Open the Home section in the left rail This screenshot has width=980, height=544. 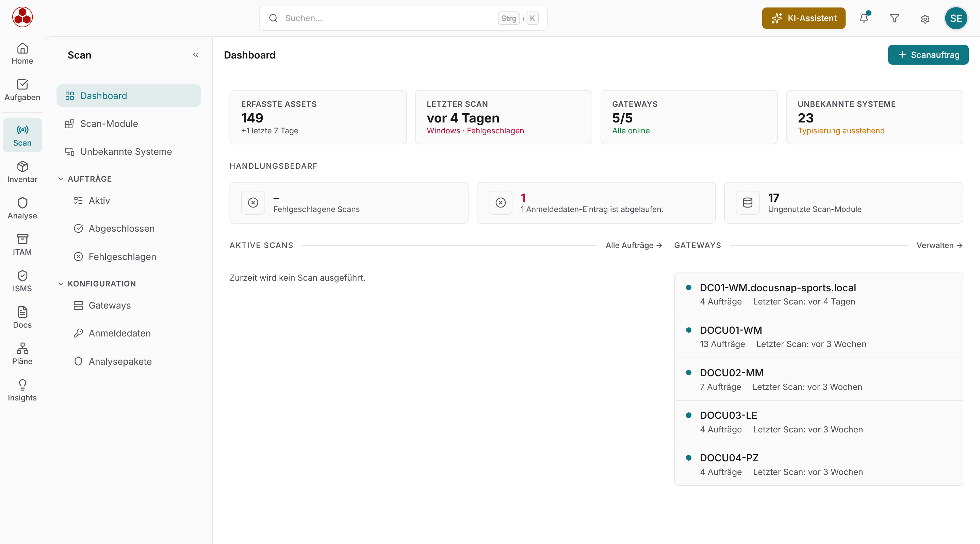(x=22, y=54)
